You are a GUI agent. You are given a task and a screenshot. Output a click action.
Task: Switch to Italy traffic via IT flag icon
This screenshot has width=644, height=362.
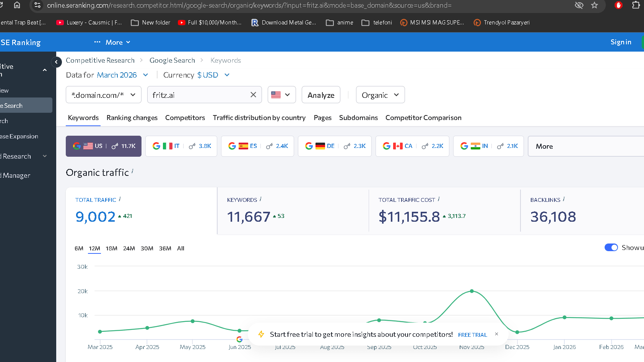(167, 146)
